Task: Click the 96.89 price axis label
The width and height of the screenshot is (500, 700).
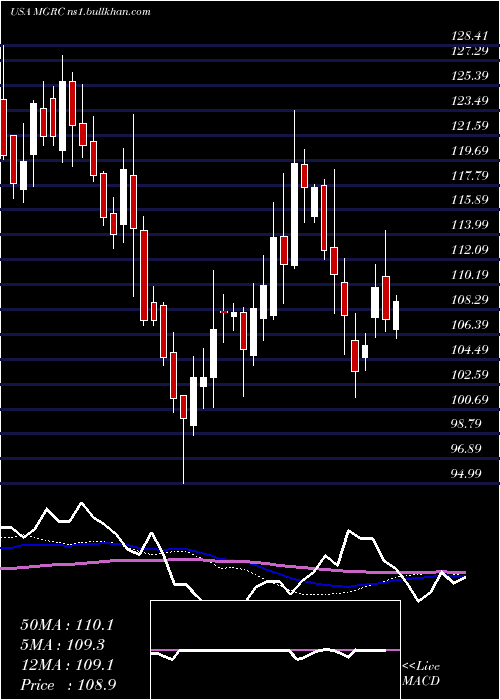Action: tap(468, 449)
